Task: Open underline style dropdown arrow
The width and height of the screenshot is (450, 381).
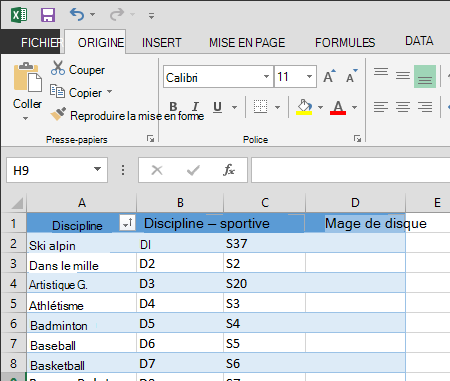Action: click(x=235, y=107)
